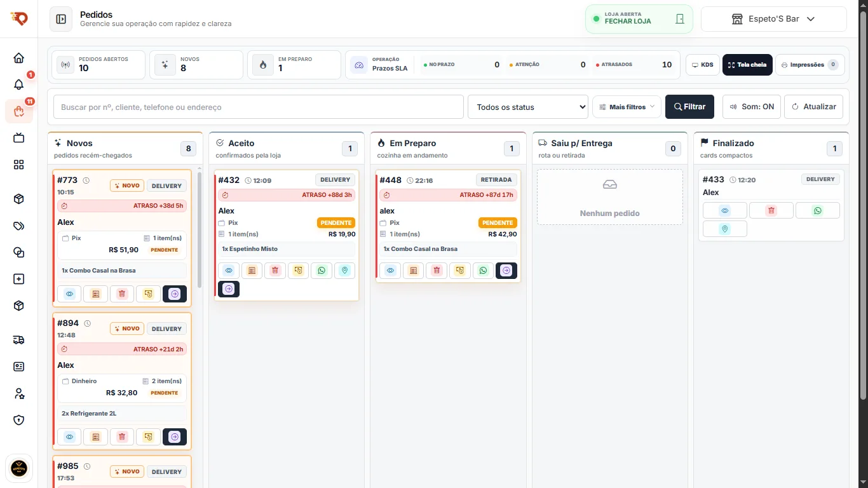Click the page vertical scrollbar
Image resolution: width=868 pixels, height=488 pixels.
click(863, 207)
